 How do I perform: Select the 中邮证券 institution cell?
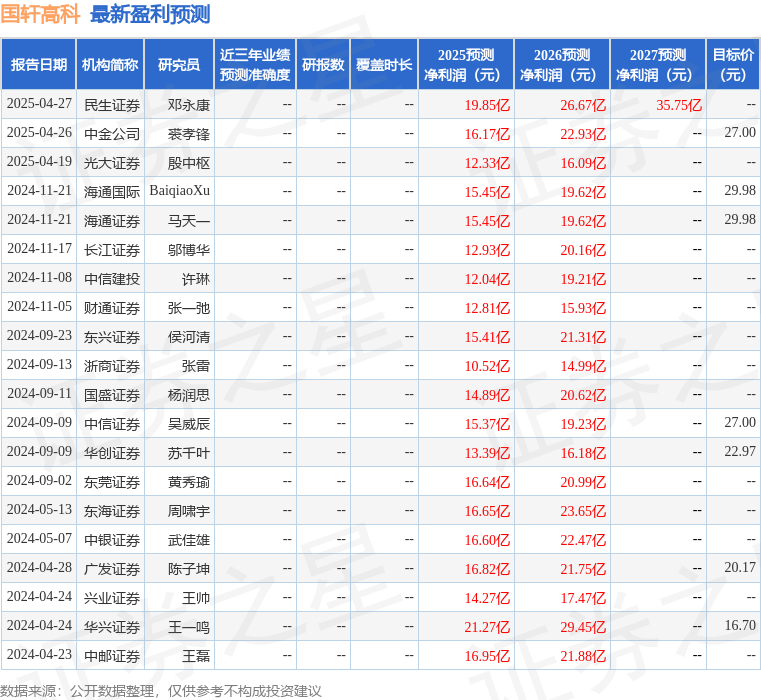click(112, 656)
